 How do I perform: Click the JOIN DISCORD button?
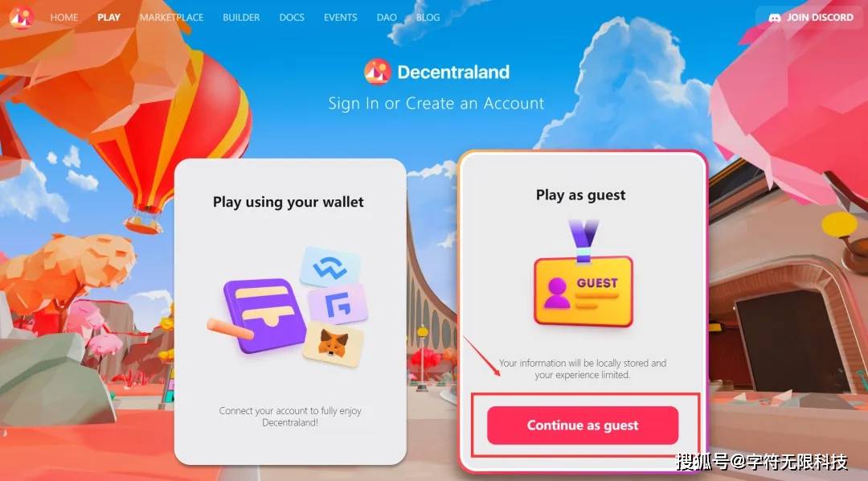click(x=811, y=18)
